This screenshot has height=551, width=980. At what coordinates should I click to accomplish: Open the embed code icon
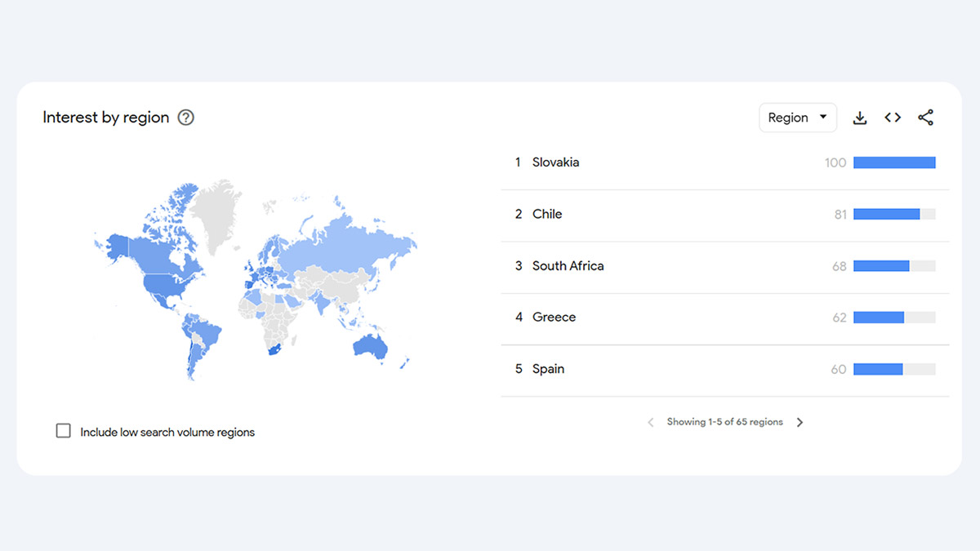click(893, 118)
